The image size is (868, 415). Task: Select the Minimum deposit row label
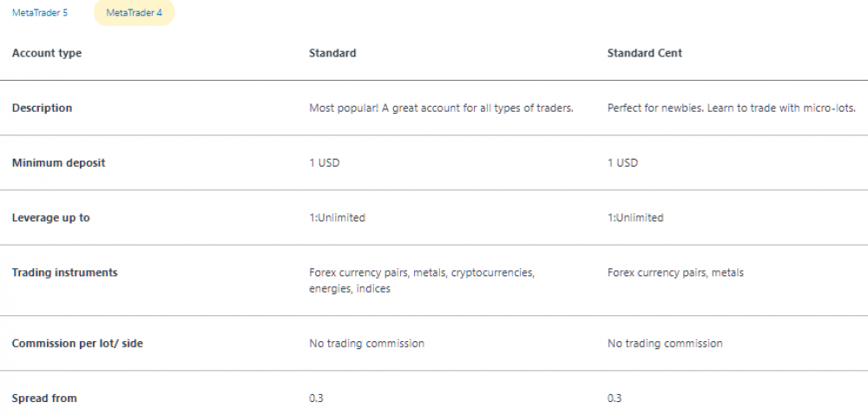pyautogui.click(x=58, y=162)
